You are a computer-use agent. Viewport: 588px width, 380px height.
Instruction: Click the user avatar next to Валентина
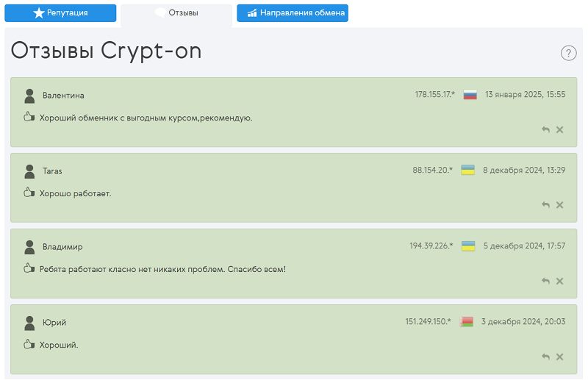pos(29,96)
